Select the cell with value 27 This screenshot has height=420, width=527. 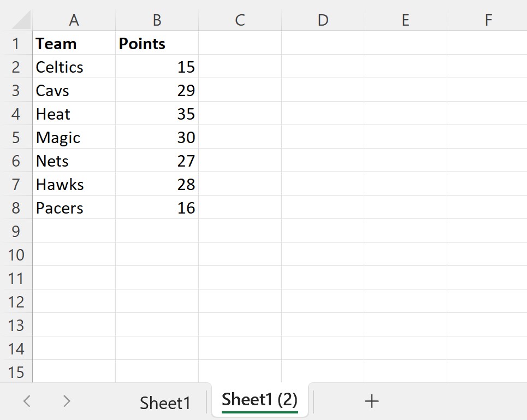point(157,161)
